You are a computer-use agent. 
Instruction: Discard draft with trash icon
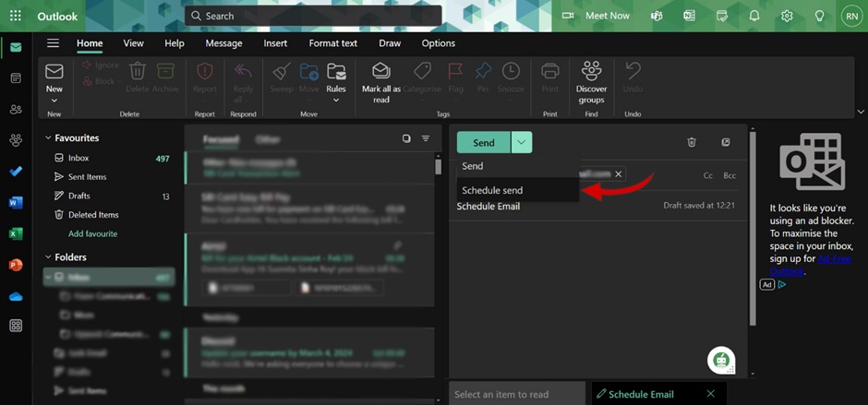692,142
